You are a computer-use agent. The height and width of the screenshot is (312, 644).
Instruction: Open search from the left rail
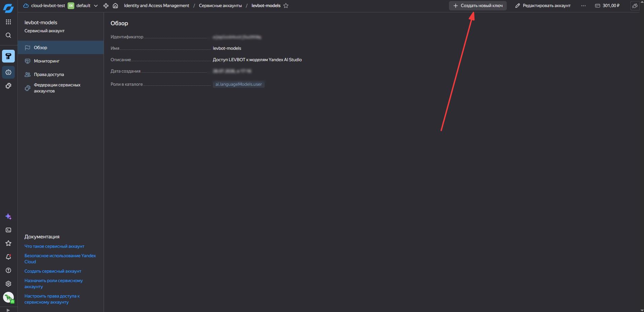(x=8, y=35)
